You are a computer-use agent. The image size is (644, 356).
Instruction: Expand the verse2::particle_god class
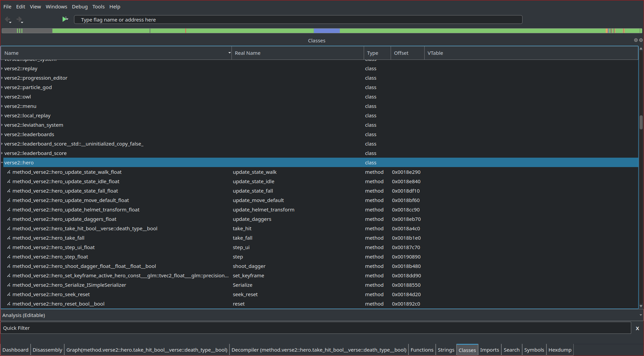click(2, 87)
